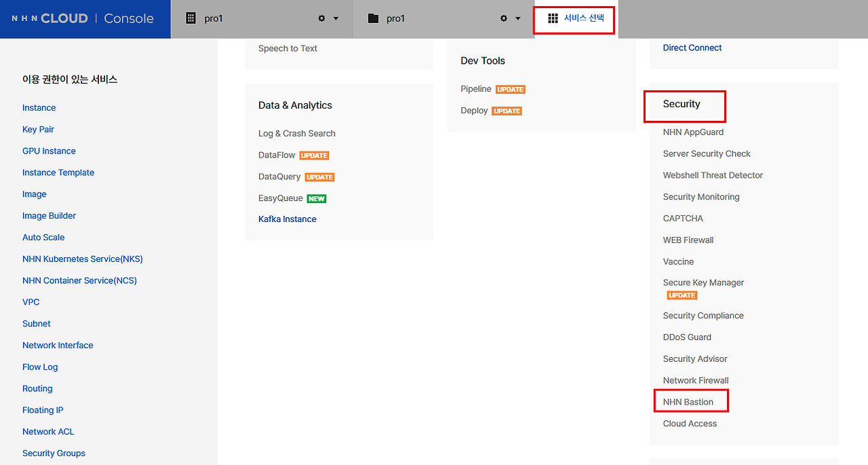Open Security Groups link
The image size is (868, 465).
(54, 453)
